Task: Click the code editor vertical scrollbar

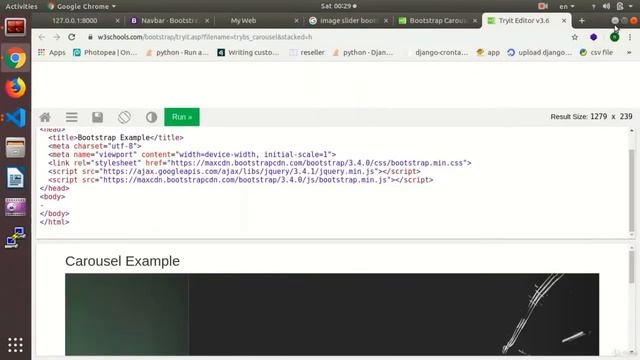Action: (x=631, y=190)
